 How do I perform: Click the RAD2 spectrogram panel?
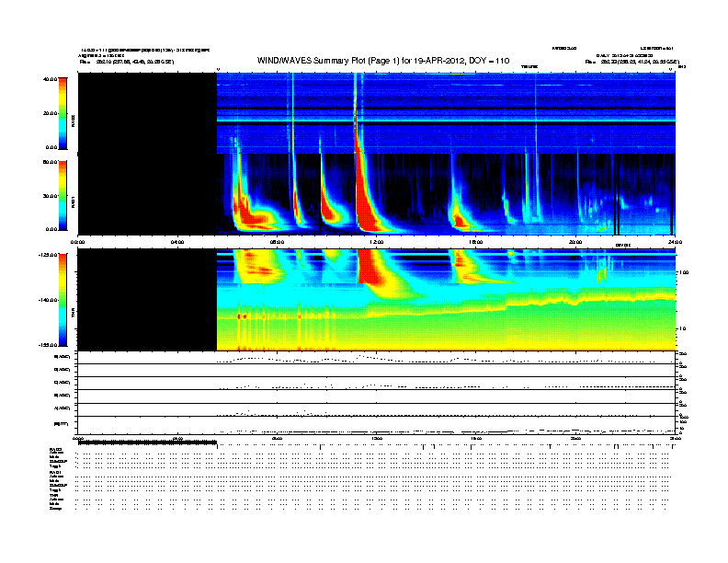(x=377, y=113)
